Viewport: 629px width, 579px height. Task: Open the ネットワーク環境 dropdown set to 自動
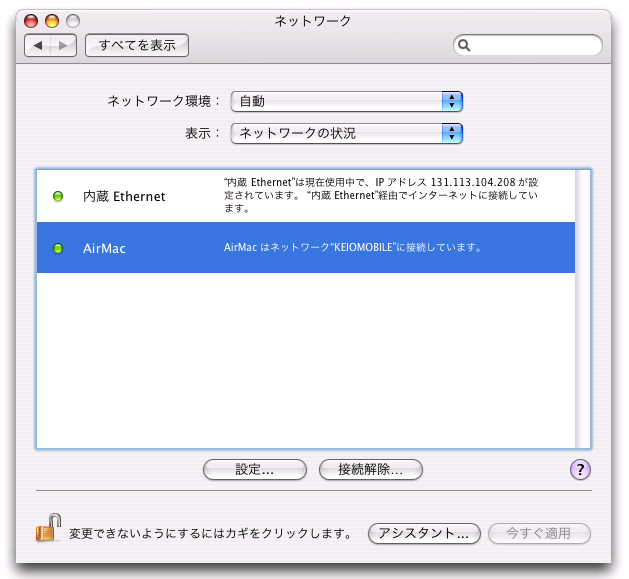click(x=346, y=101)
